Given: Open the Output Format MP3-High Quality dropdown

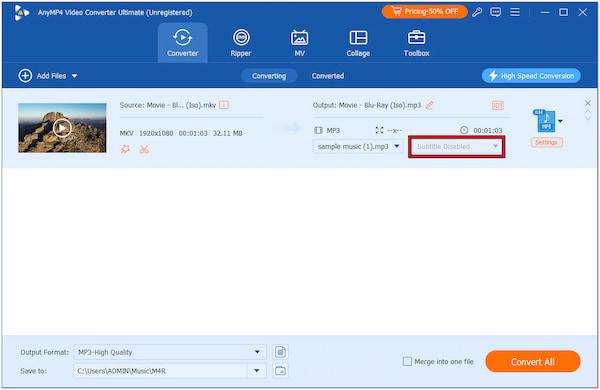Looking at the screenshot, I should click(170, 352).
